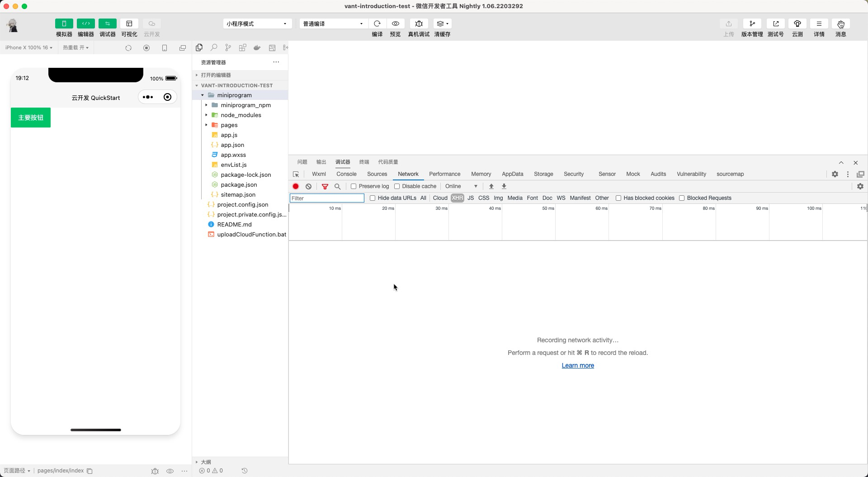The height and width of the screenshot is (477, 868).
Task: Click the simulator refresh icon
Action: [128, 47]
